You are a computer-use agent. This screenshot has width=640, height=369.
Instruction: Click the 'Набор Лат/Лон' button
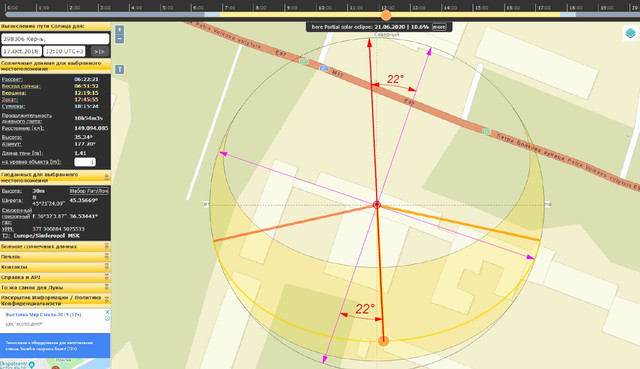tap(89, 191)
